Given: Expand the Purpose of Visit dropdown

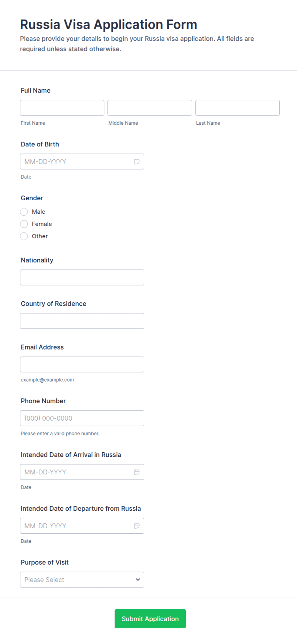Looking at the screenshot, I should pos(82,580).
